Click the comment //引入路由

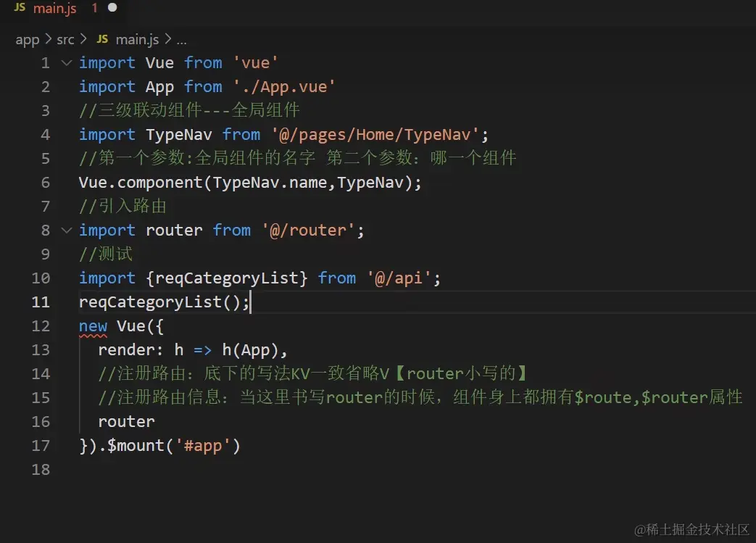click(123, 207)
